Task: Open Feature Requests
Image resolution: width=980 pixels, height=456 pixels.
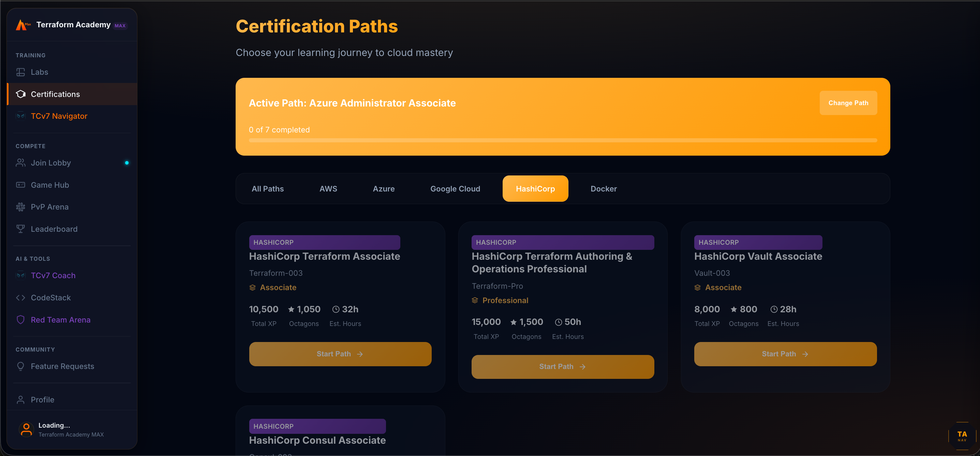Action: [x=72, y=366]
